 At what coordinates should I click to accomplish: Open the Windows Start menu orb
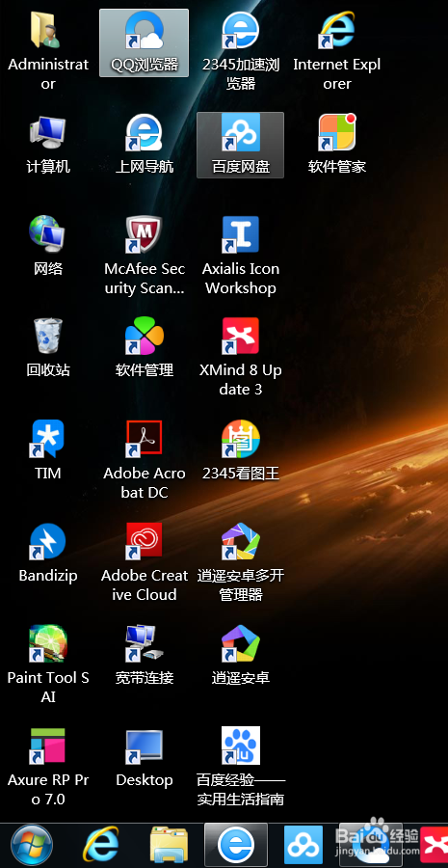pos(32,846)
